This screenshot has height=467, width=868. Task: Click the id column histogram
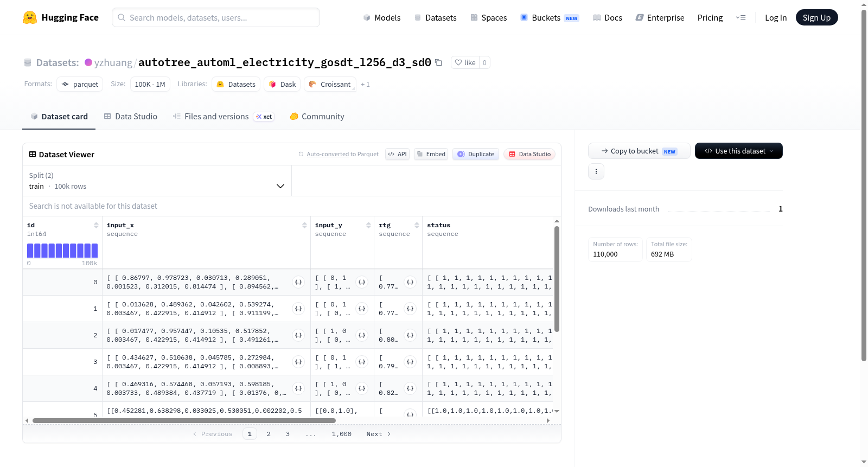(x=62, y=251)
